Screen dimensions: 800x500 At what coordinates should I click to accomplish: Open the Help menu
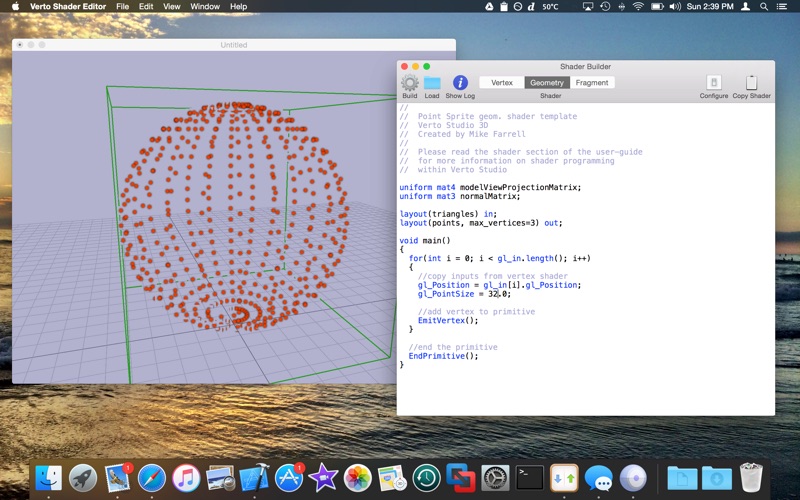238,7
